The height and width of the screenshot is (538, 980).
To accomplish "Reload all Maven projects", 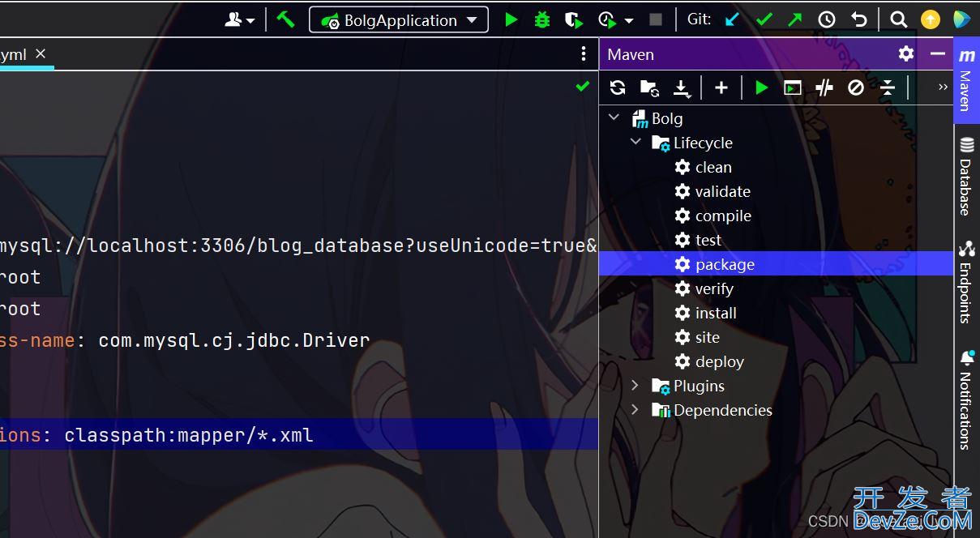I will [x=618, y=88].
